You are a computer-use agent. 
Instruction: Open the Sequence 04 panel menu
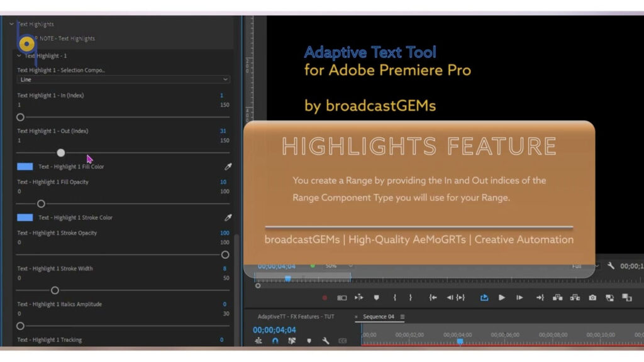402,317
